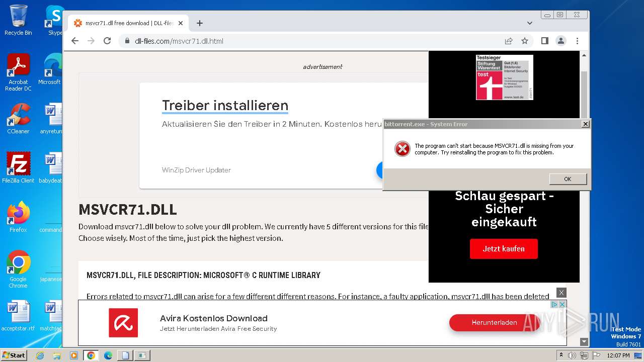Click the Avira logo in the banner
Image resolution: width=644 pixels, height=362 pixels.
(x=123, y=323)
